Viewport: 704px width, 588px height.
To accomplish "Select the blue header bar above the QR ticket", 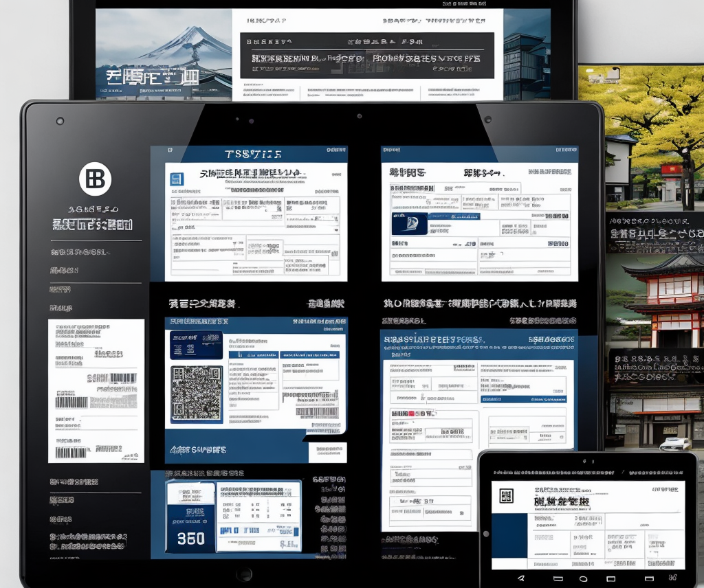I will (256, 321).
